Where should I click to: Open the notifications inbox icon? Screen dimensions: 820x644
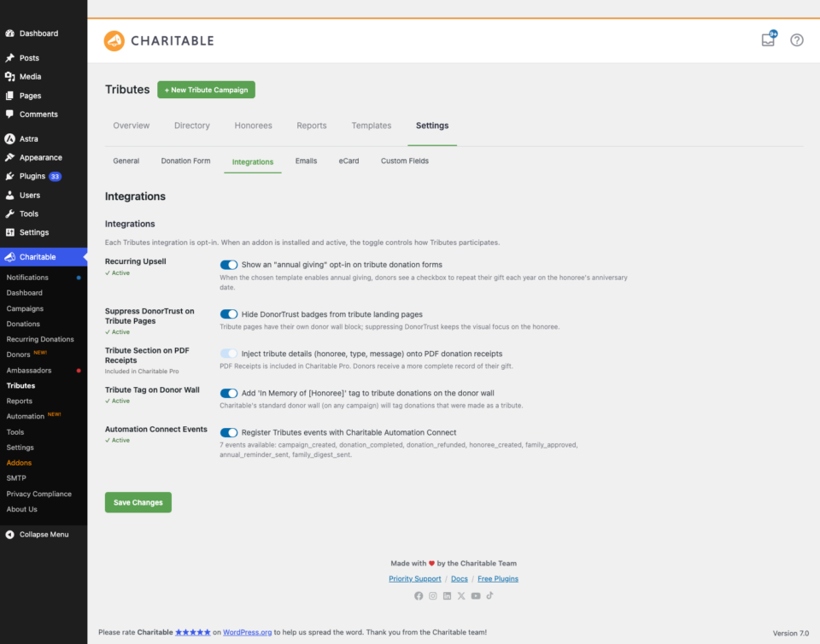pos(768,40)
